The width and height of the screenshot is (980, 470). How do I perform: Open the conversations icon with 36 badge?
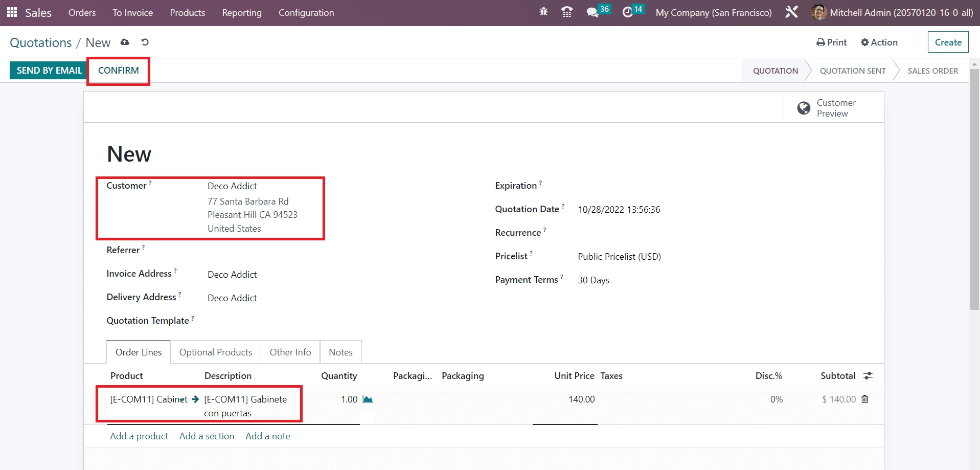(x=593, y=12)
